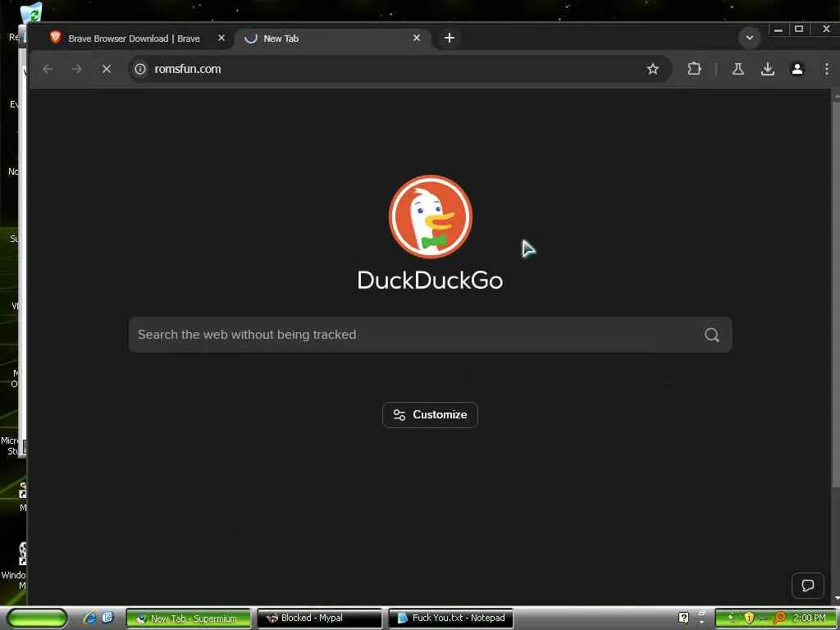
Task: Close the Brave Browser Download tab
Action: coord(221,38)
